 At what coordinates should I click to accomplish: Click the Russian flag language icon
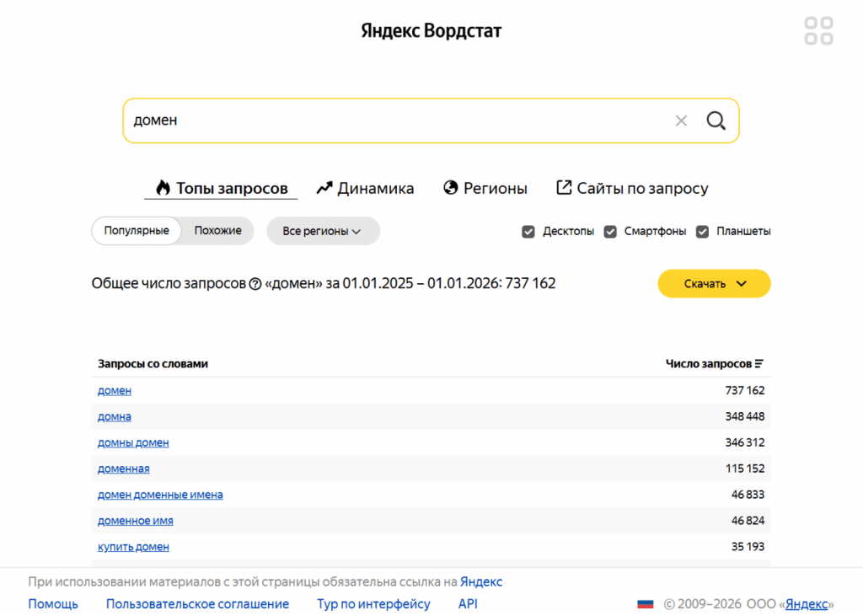point(646,604)
